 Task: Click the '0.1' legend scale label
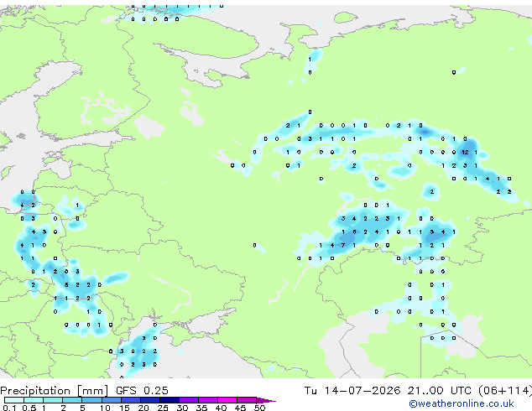9,408
